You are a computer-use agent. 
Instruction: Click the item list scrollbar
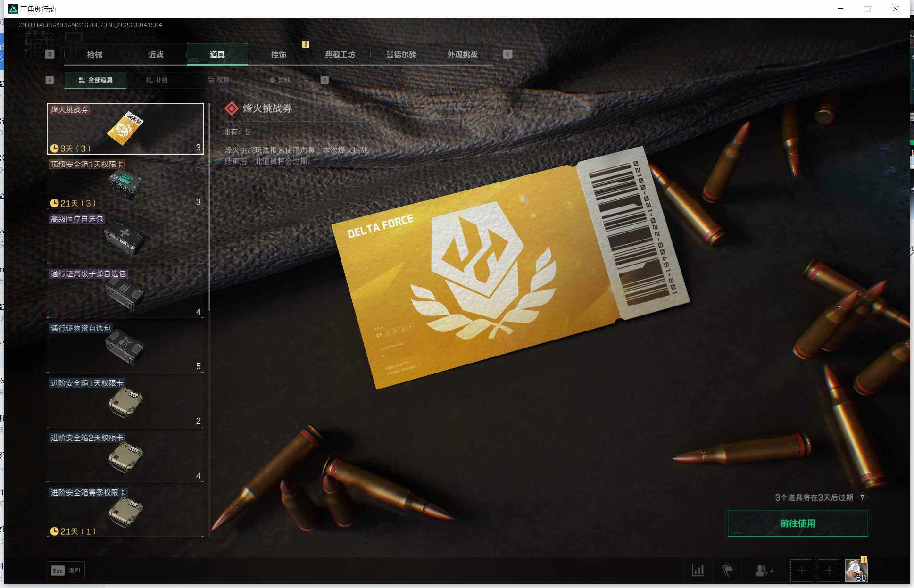pyautogui.click(x=209, y=207)
